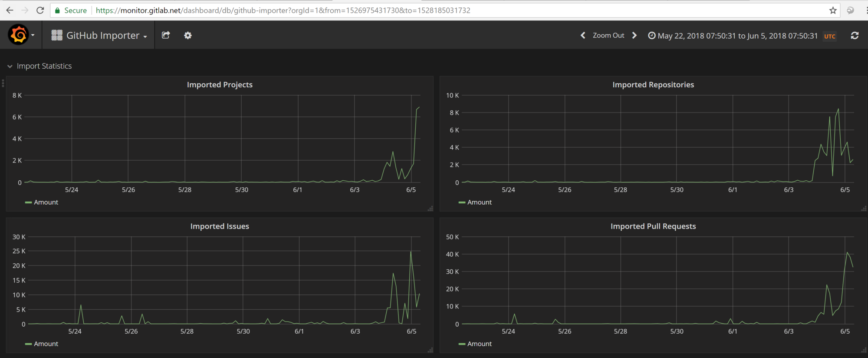The image size is (868, 358).
Task: Open the time range picker
Action: point(737,36)
